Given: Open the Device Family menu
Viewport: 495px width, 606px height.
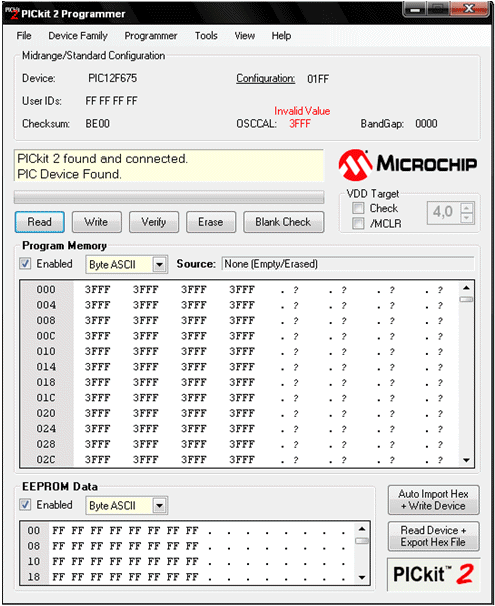Looking at the screenshot, I should point(78,36).
